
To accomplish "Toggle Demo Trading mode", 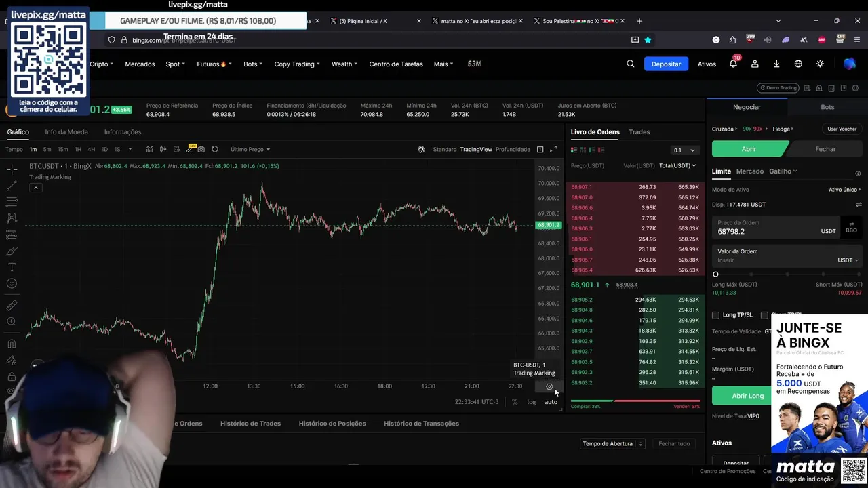I will (778, 88).
